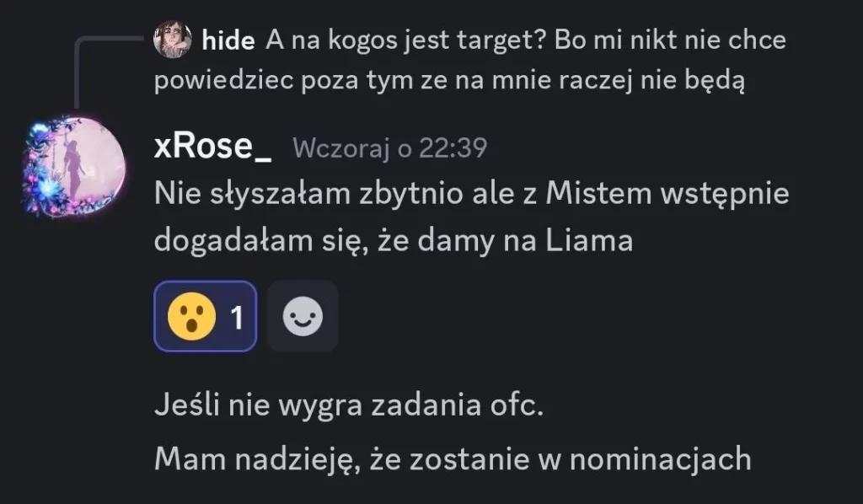
Task: Open the add reaction smiley button
Action: pyautogui.click(x=303, y=317)
